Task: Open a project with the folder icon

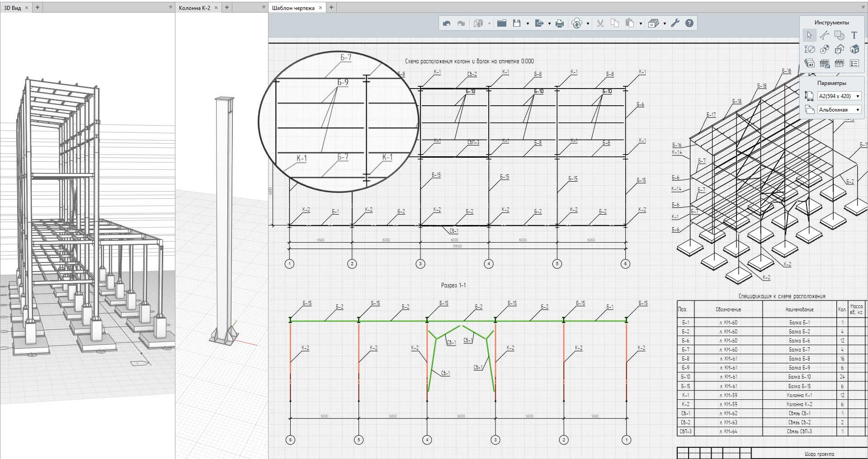Action: pyautogui.click(x=502, y=23)
